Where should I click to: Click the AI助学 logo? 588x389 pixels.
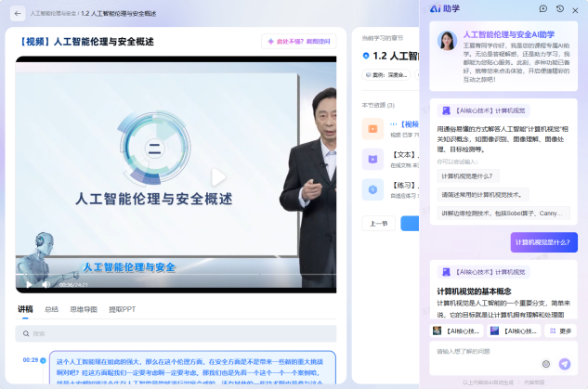coord(445,8)
